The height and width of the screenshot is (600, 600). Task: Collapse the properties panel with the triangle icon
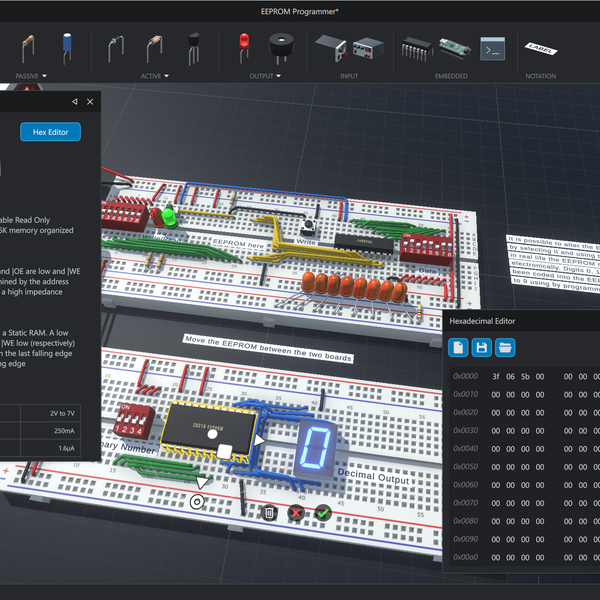click(75, 101)
